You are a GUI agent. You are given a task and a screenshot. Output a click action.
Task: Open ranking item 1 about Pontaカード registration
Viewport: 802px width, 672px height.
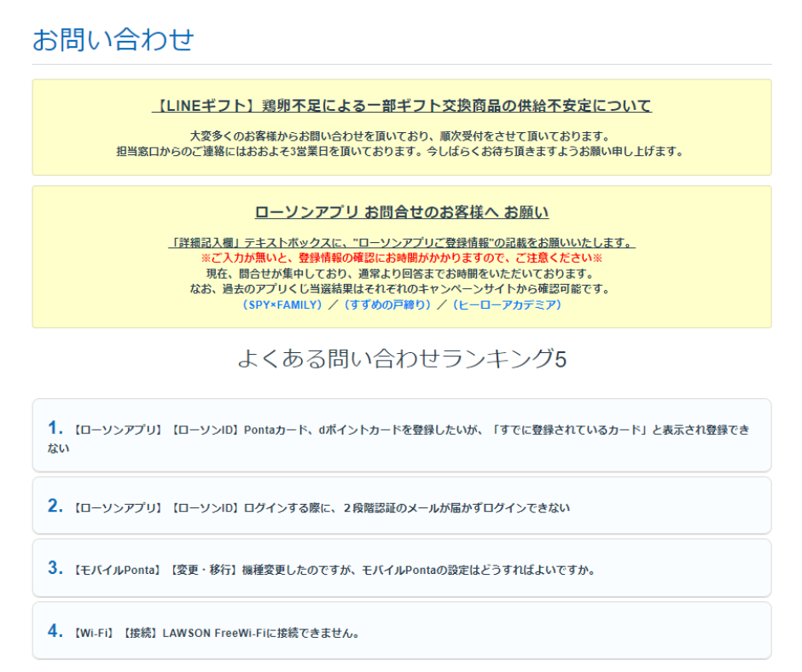(x=402, y=435)
